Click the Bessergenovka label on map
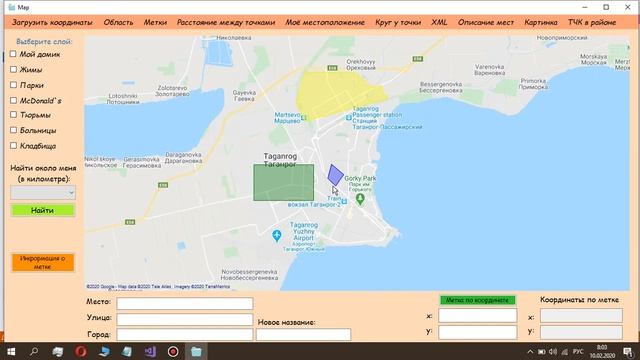Image resolution: width=640 pixels, height=360 pixels. pyautogui.click(x=441, y=87)
